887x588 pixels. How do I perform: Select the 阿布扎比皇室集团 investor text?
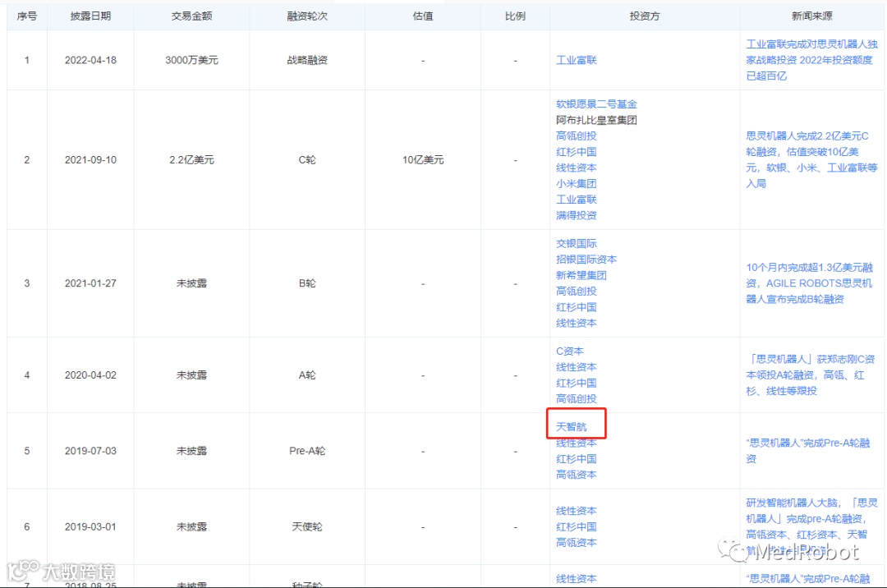tap(596, 120)
